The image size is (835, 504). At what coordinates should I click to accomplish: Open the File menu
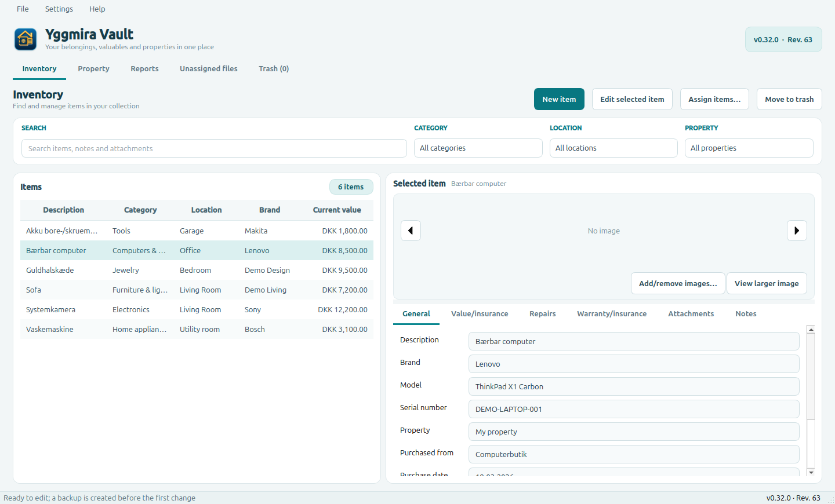[23, 9]
